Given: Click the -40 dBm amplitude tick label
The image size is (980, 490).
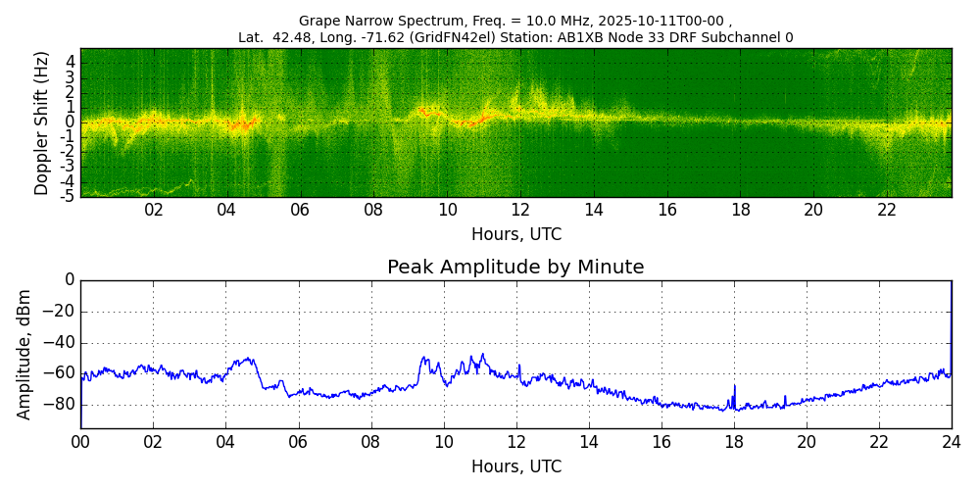Looking at the screenshot, I should [59, 343].
